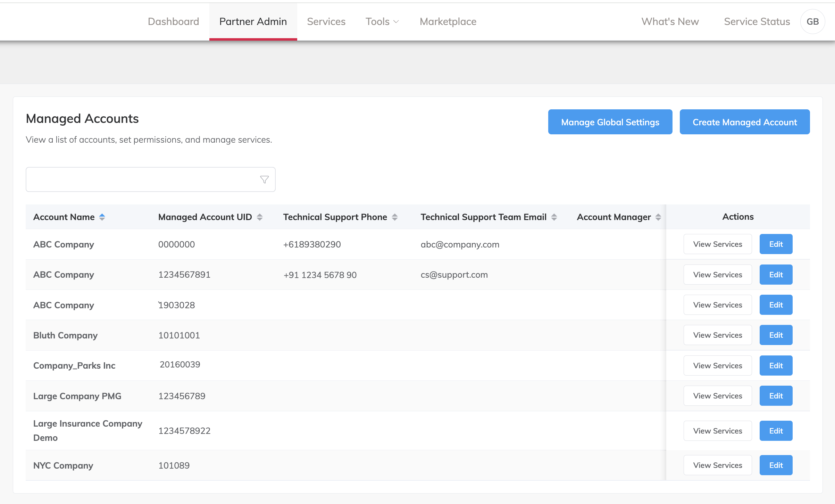Open the GB user avatar menu

pyautogui.click(x=812, y=22)
